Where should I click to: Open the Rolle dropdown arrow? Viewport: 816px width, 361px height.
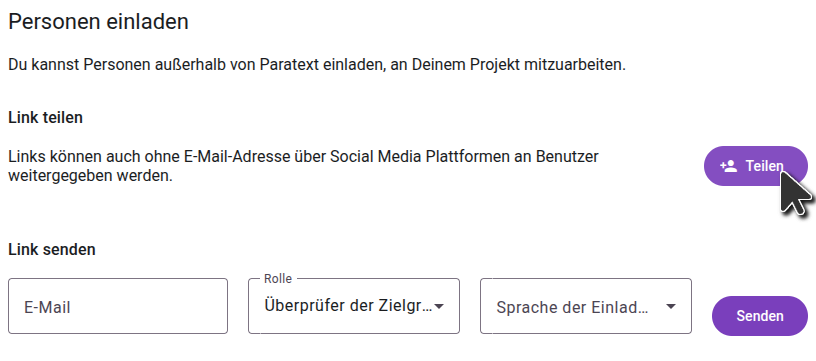[x=439, y=306]
